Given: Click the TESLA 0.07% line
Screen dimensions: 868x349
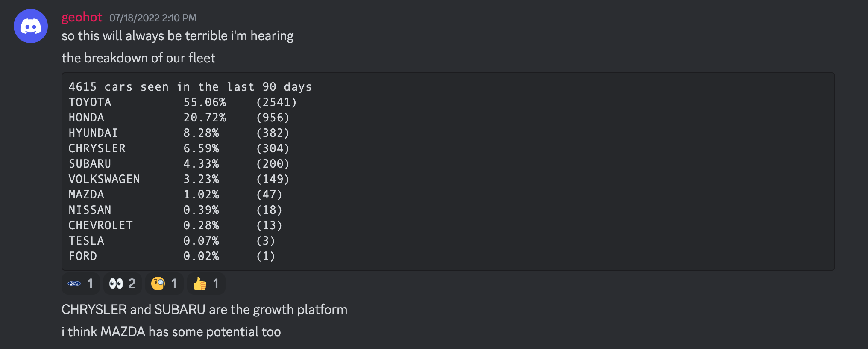Looking at the screenshot, I should [172, 241].
